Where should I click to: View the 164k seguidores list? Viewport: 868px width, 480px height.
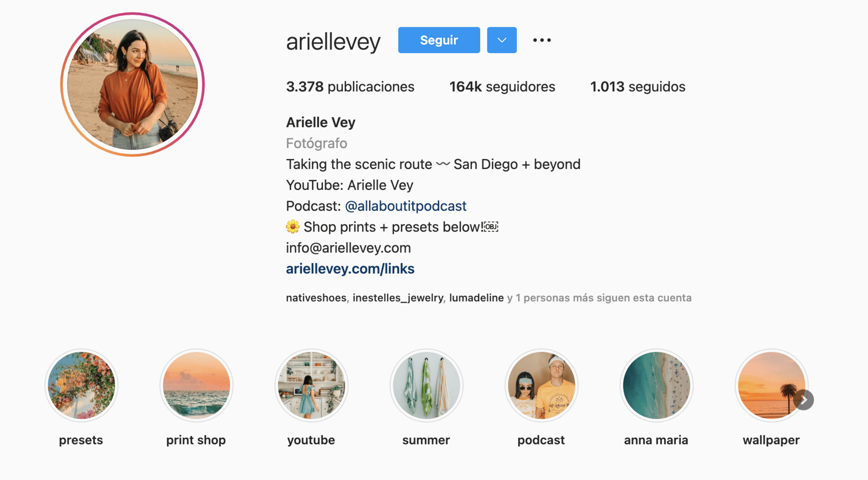pos(502,87)
